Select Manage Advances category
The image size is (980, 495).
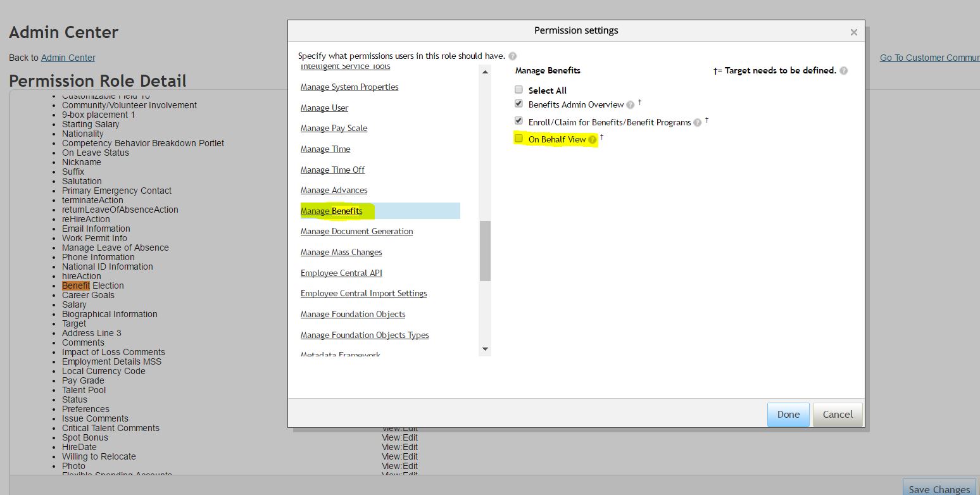334,191
